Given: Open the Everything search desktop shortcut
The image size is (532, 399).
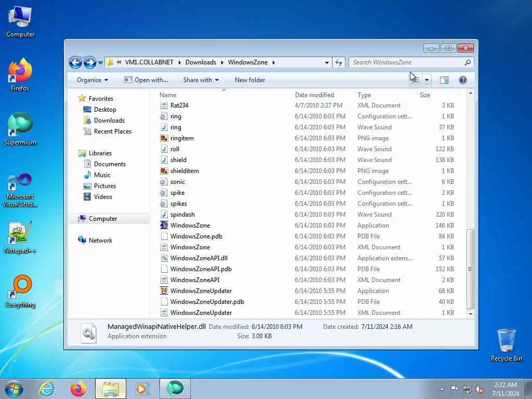Looking at the screenshot, I should (x=20, y=291).
